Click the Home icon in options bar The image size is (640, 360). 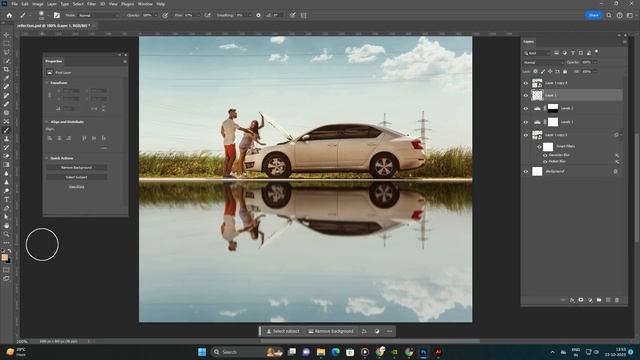(x=9, y=15)
